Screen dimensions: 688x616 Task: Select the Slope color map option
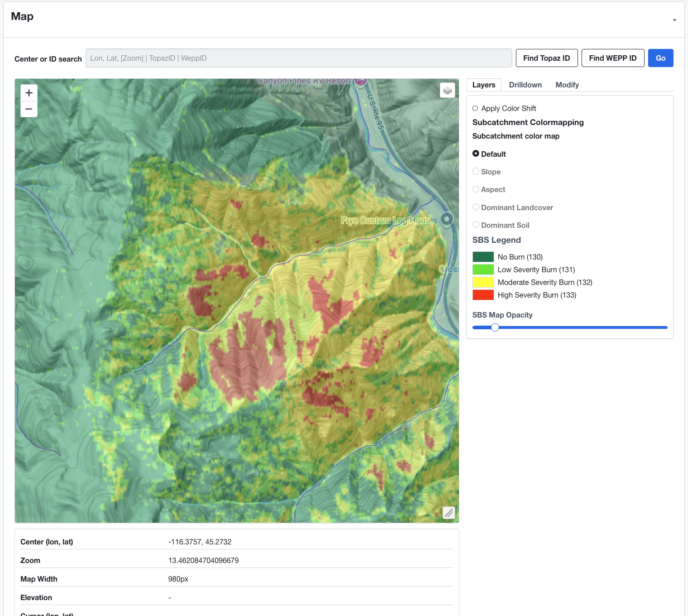point(476,172)
